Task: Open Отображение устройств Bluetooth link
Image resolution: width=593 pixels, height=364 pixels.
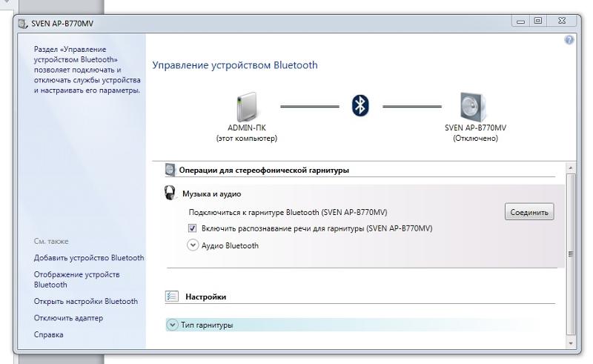Action: tap(77, 279)
